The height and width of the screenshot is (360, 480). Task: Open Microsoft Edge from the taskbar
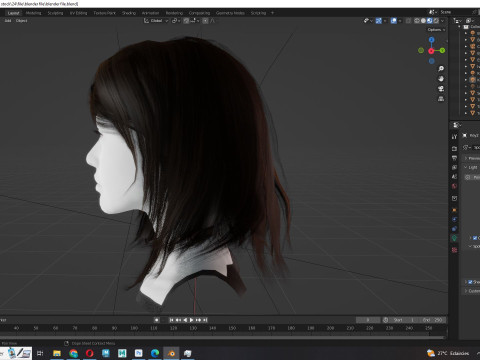pos(155,353)
